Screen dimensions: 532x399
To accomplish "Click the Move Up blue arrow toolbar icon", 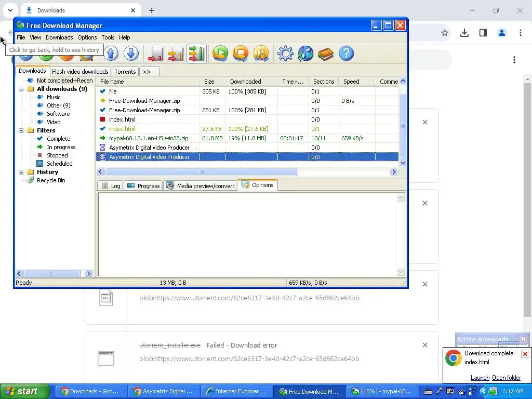I will click(111, 54).
